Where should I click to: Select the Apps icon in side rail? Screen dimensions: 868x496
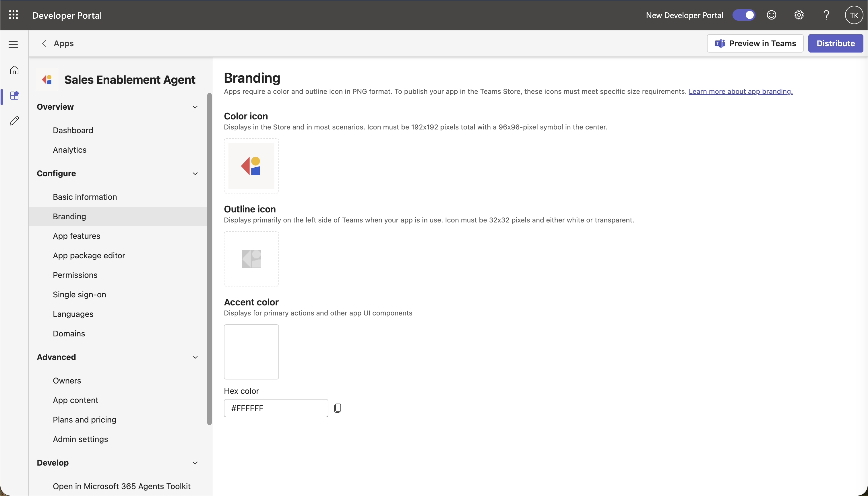[14, 95]
